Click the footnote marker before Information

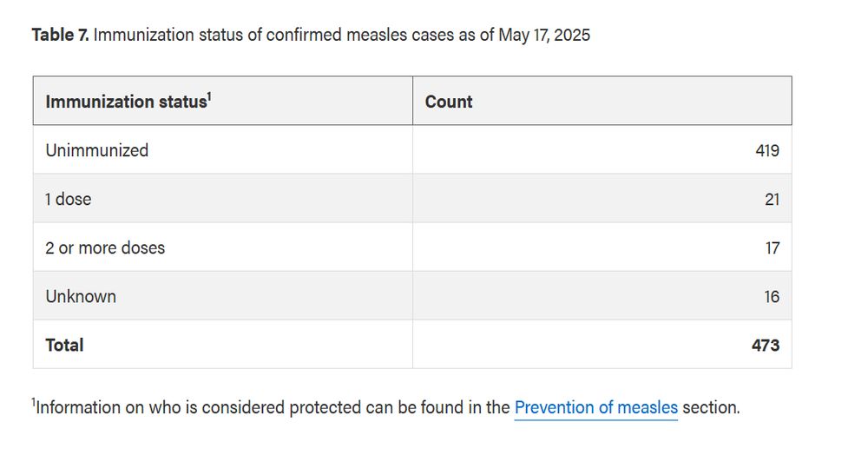(x=33, y=402)
